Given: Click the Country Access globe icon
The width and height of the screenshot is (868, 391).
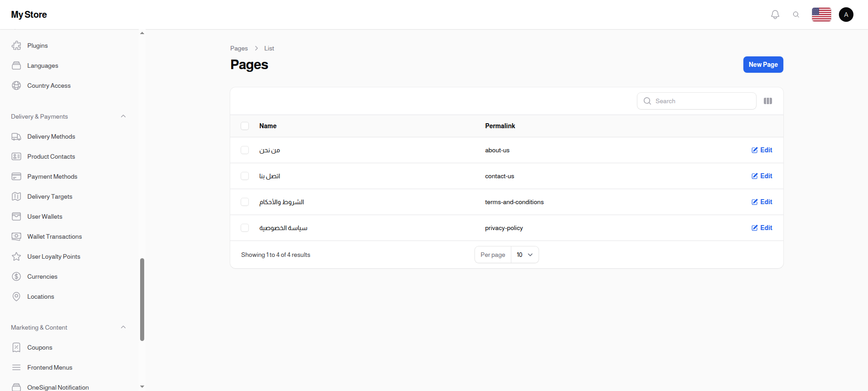Looking at the screenshot, I should click(x=16, y=85).
